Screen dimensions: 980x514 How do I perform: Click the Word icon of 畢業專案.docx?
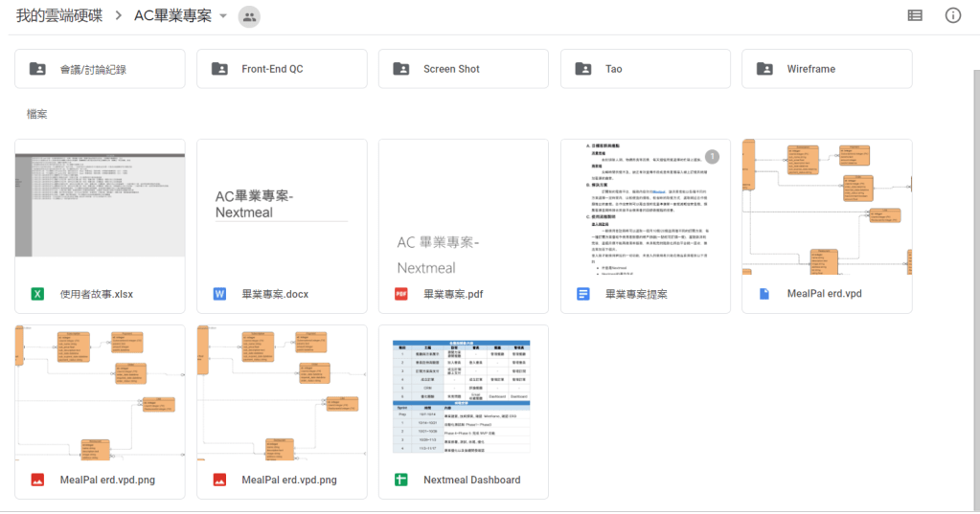[219, 294]
